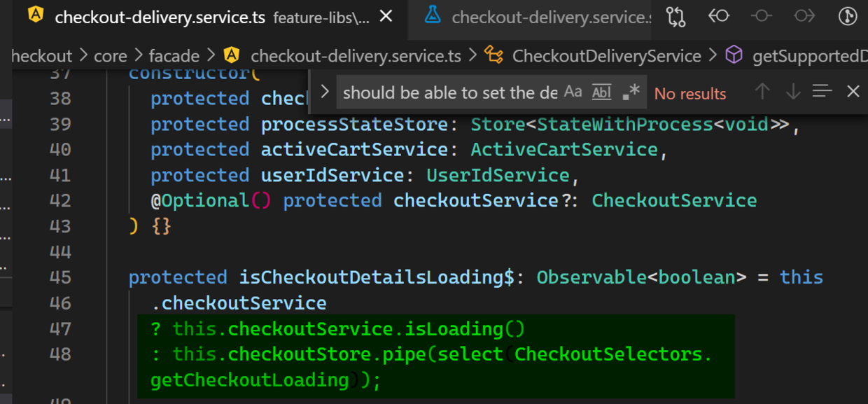The image size is (868, 404).
Task: Select the 'facade' breadcrumb segment
Action: (x=174, y=56)
